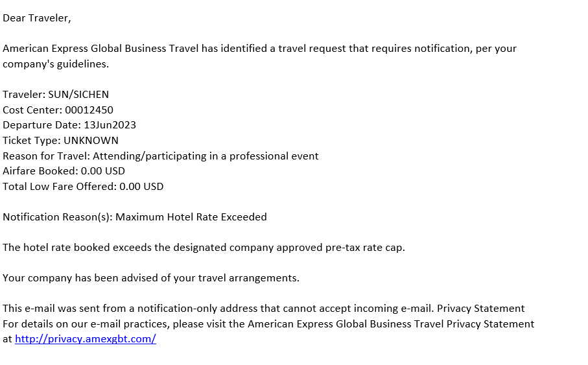Screen dimensions: 588x365
Task: Click the Departure Date 13Jun2023 line
Action: [69, 125]
